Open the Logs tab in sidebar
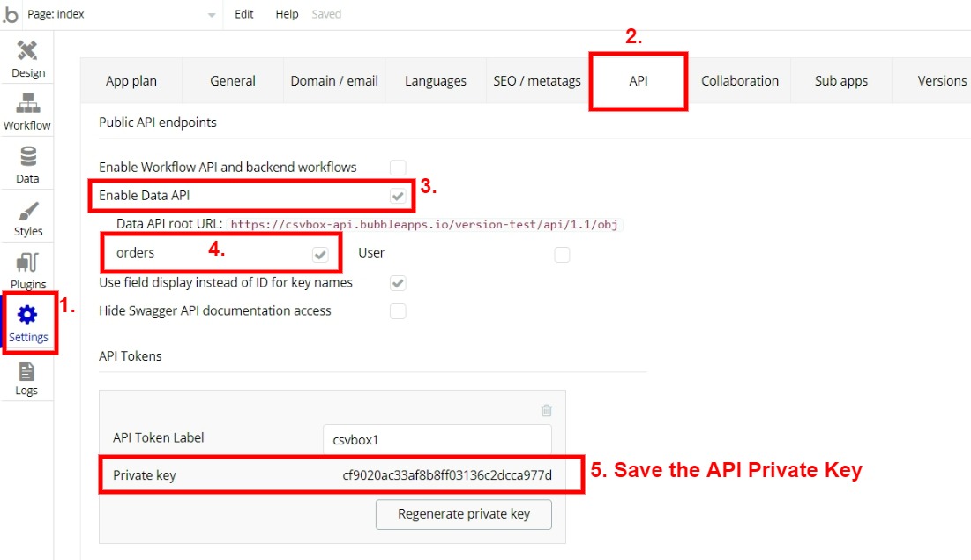The image size is (971, 560). click(28, 377)
